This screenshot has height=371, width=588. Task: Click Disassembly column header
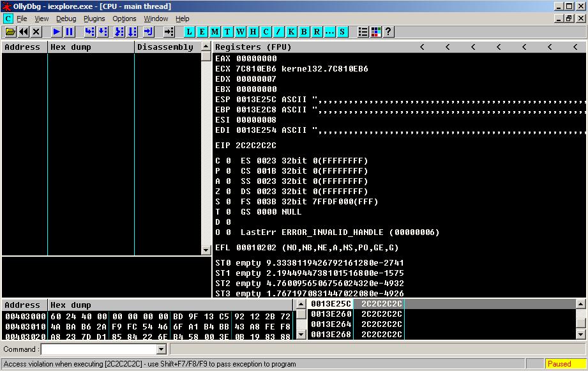pyautogui.click(x=168, y=47)
